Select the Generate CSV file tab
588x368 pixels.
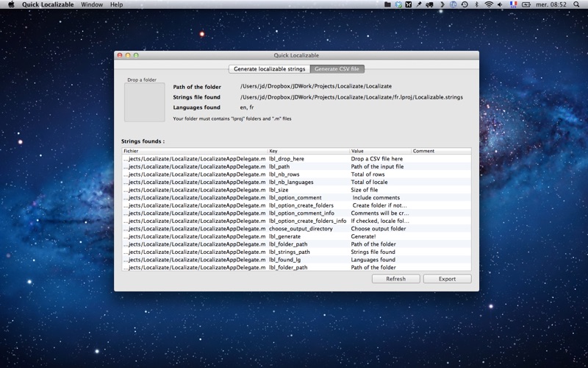(337, 69)
